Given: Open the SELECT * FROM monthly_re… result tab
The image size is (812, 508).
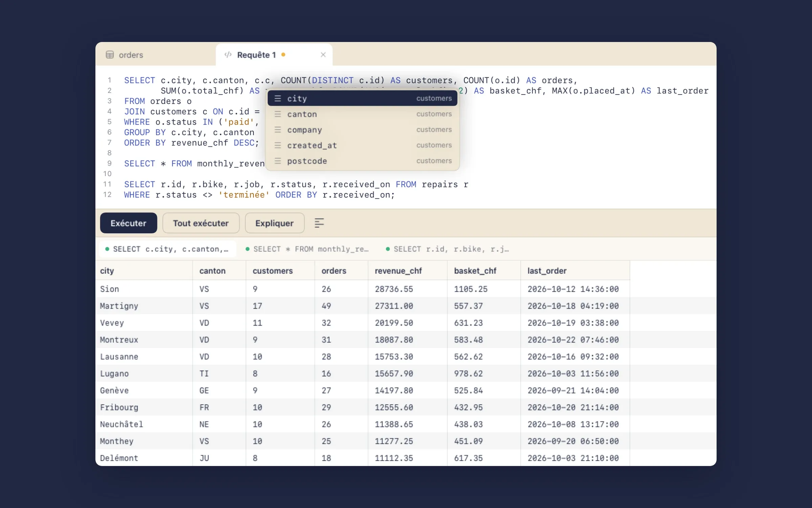Looking at the screenshot, I should point(307,249).
